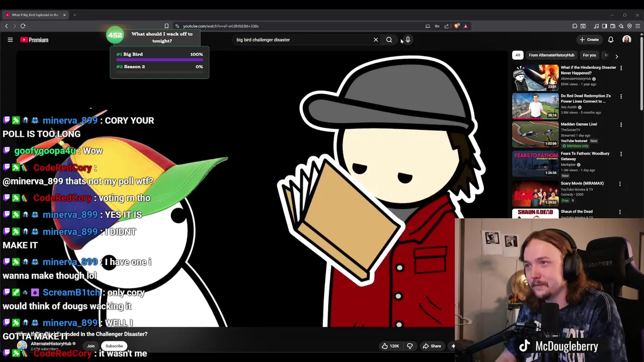Viewport: 644px width, 362px height.
Task: Dislike the video with thumbs down
Action: tap(410, 346)
